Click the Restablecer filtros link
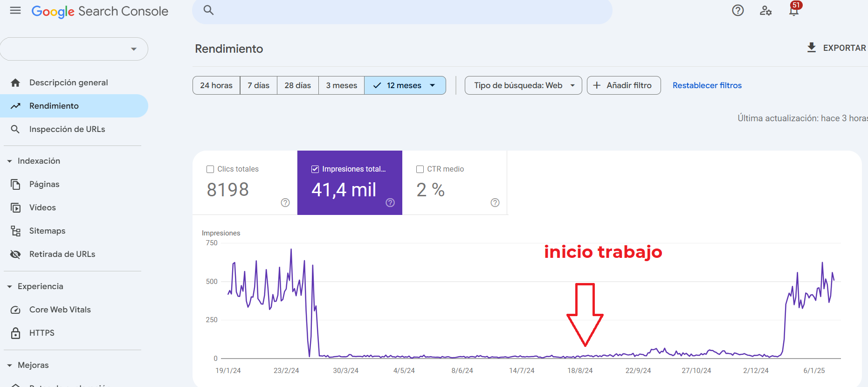868x387 pixels. pos(707,85)
